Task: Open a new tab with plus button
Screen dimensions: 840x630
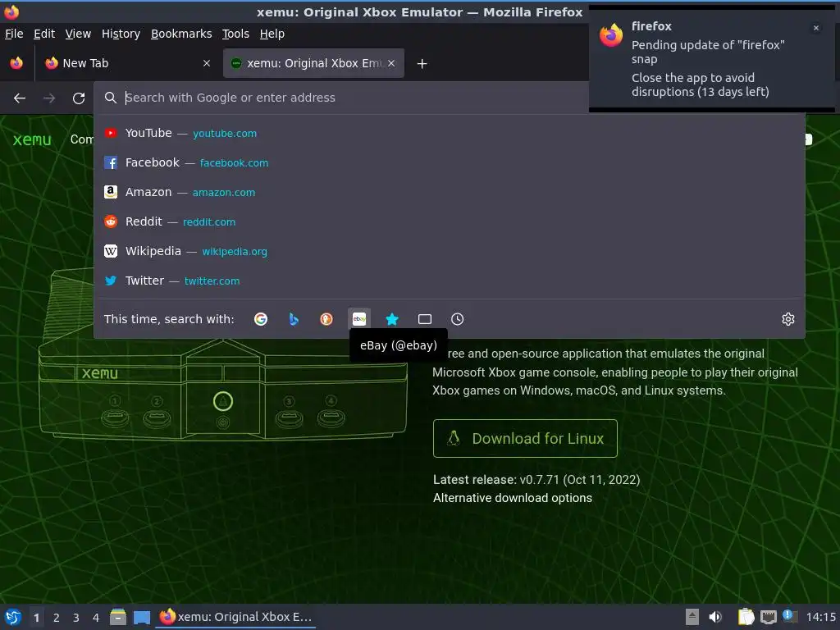Action: 422,64
